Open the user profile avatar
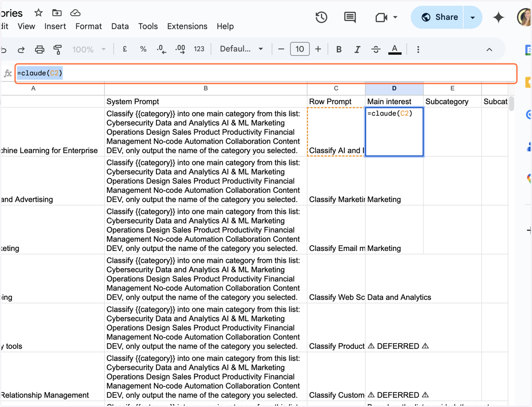This screenshot has height=407, width=532. [x=525, y=17]
